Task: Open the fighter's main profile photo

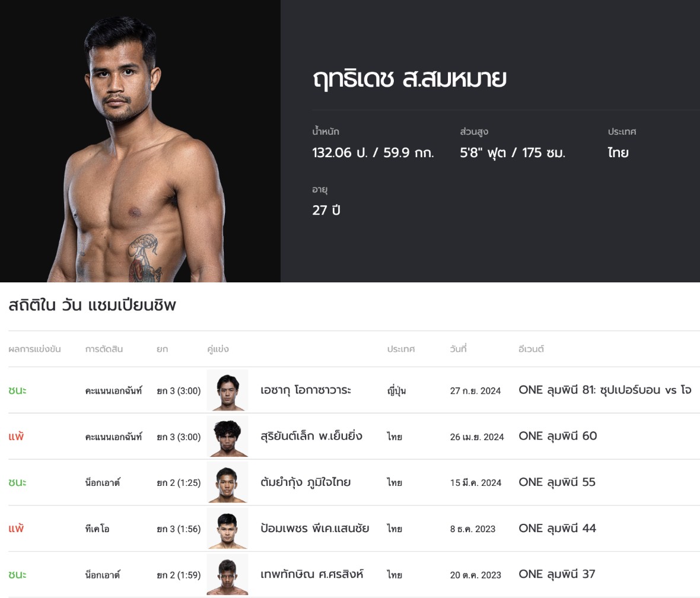Action: [140, 141]
